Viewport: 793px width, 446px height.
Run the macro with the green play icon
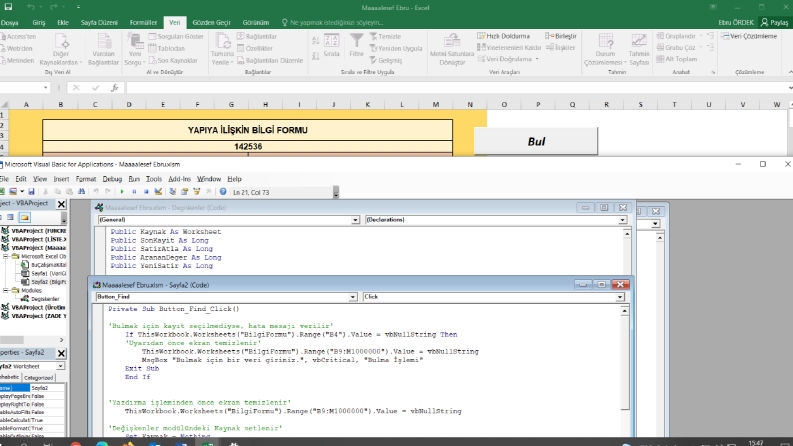point(122,192)
